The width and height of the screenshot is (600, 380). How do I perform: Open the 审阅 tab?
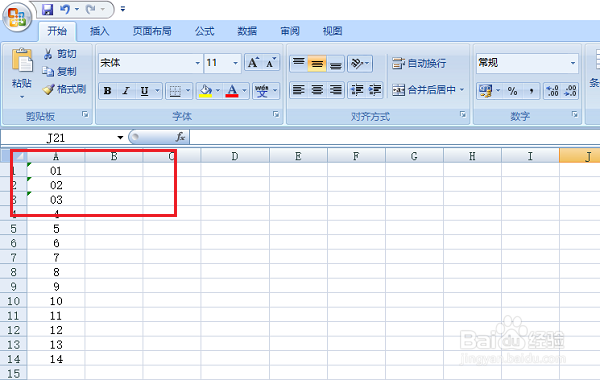point(290,31)
